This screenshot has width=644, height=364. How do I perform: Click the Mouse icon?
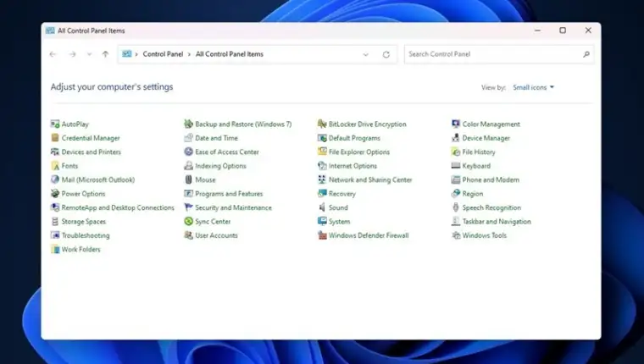pyautogui.click(x=188, y=179)
